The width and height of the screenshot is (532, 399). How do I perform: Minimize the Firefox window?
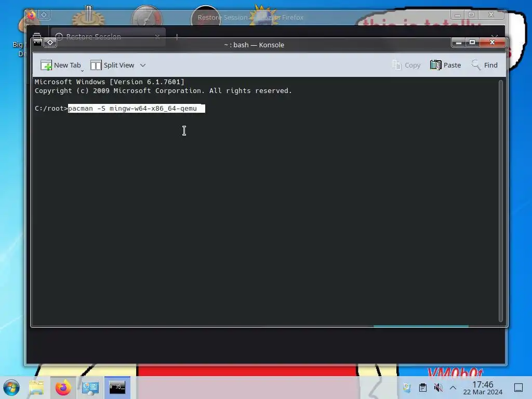[x=458, y=15]
